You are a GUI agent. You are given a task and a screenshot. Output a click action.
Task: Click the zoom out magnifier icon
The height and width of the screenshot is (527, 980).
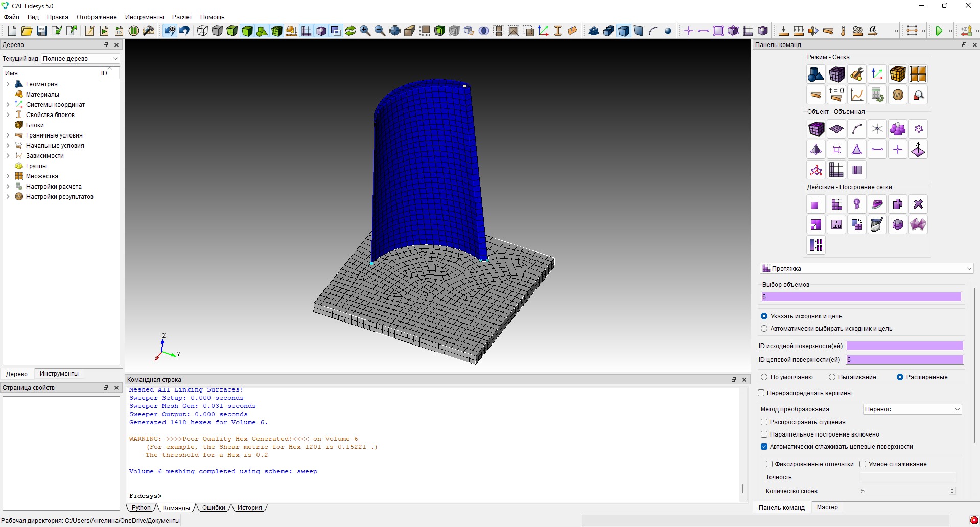coord(380,31)
